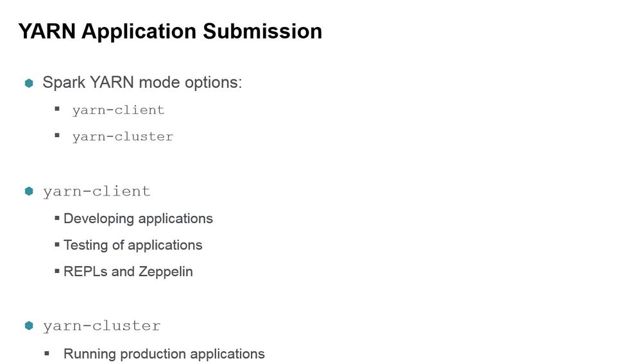Click the slide title YARN Application Submission
This screenshot has height=364, width=641.
point(170,31)
